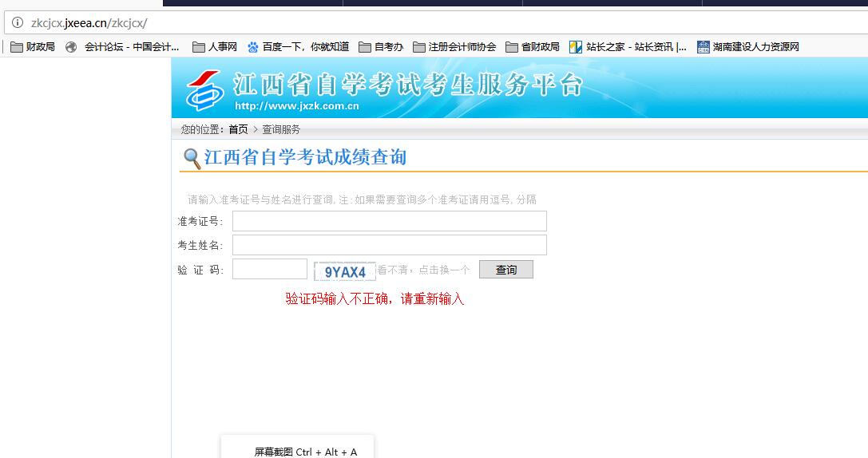Open the 会计论坛 - 中国会计 bookmark

tap(132, 47)
